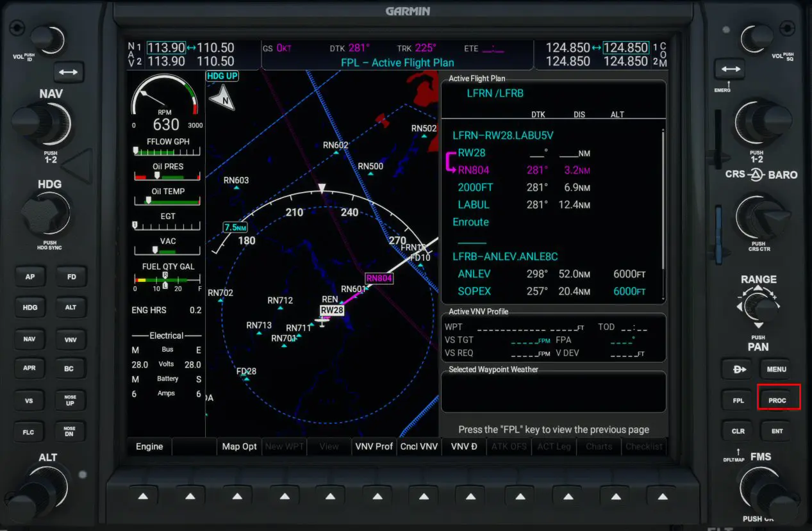Engage the ALT hold mode key
This screenshot has width=812, height=531.
tap(71, 308)
